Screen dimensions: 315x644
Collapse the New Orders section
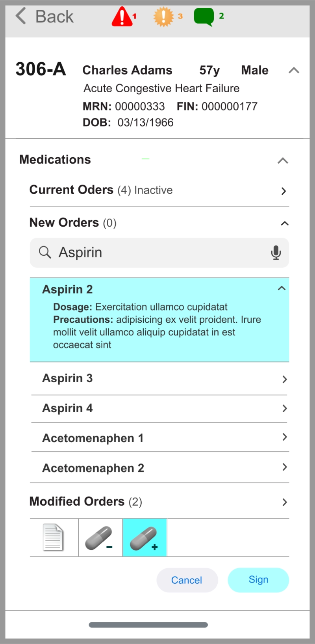tap(284, 223)
